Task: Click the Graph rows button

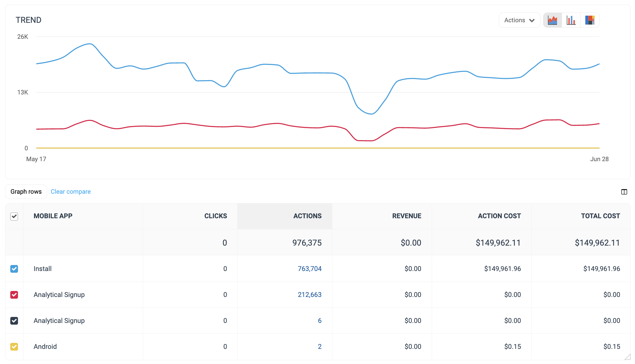Action: 26,192
